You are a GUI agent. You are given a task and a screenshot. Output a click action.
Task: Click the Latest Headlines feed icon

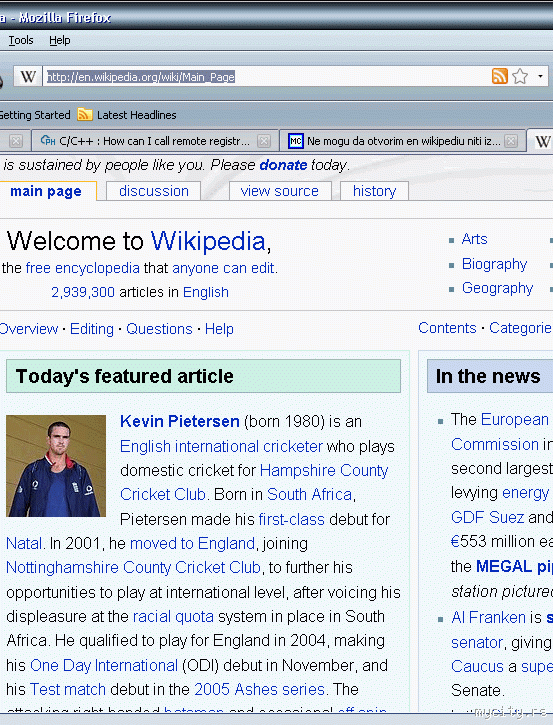pyautogui.click(x=85, y=114)
